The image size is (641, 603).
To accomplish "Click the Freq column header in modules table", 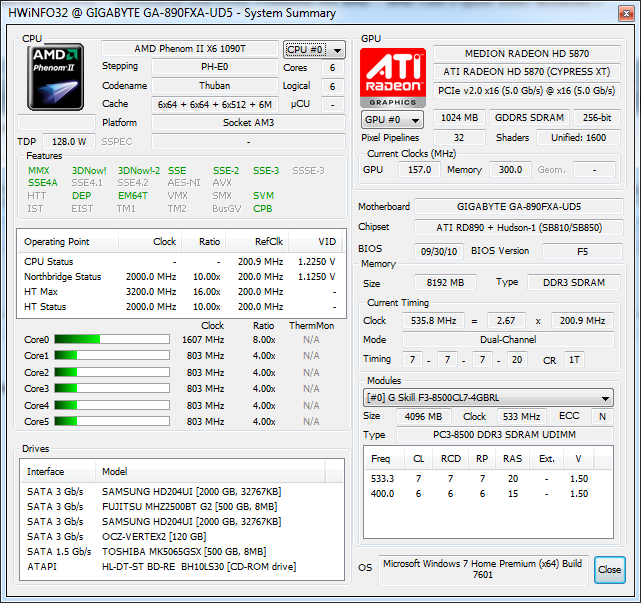I will pyautogui.click(x=384, y=459).
